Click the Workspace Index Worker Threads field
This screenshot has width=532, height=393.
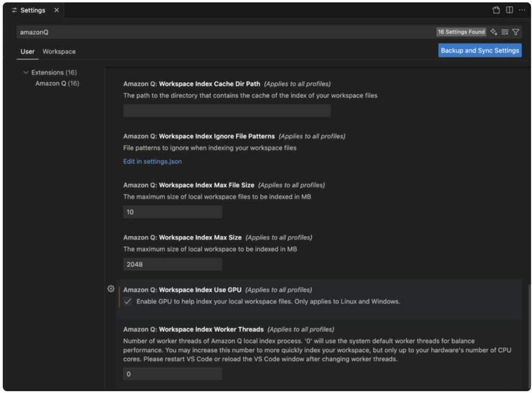172,374
